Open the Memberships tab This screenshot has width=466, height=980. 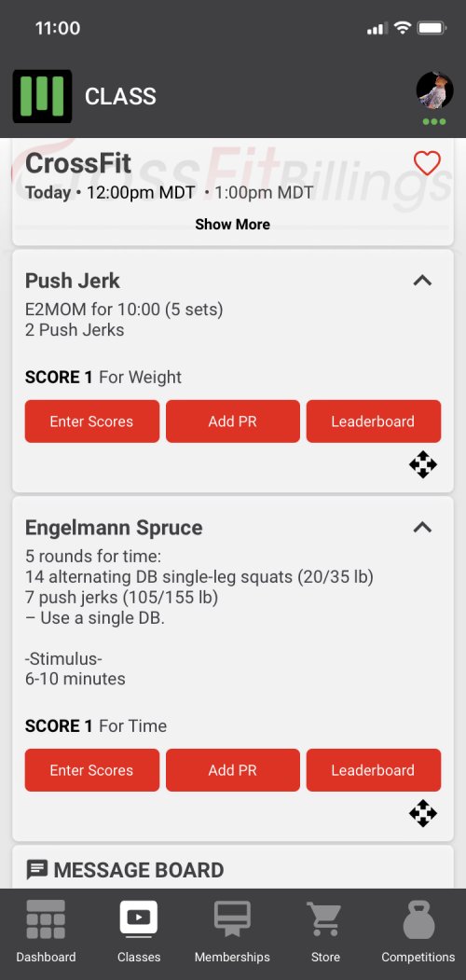click(232, 932)
